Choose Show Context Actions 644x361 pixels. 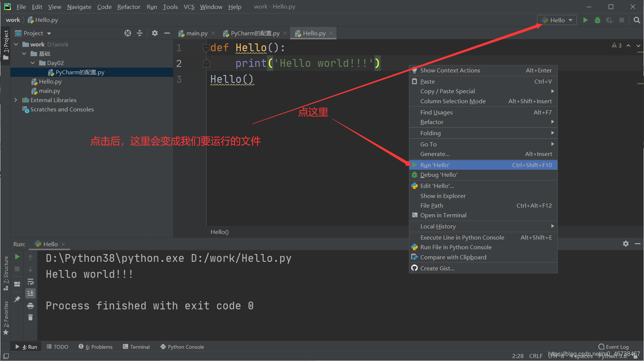tap(483, 70)
